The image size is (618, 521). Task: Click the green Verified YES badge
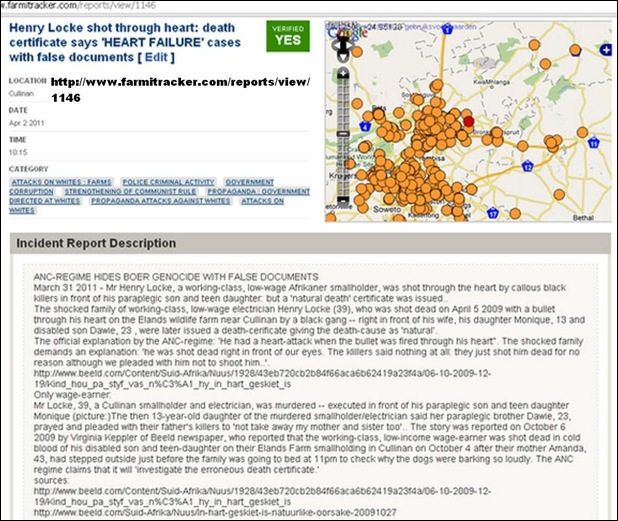288,36
